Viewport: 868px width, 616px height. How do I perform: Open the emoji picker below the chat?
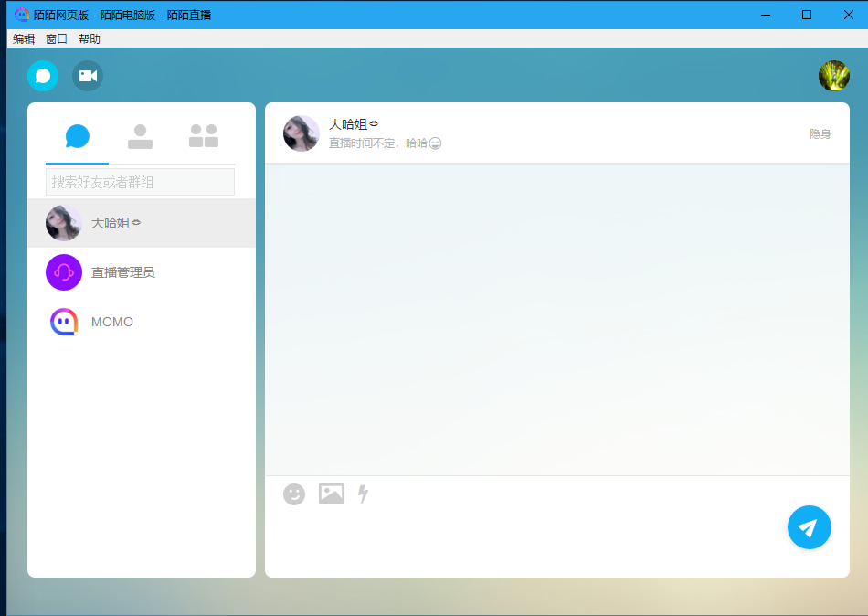pos(293,494)
